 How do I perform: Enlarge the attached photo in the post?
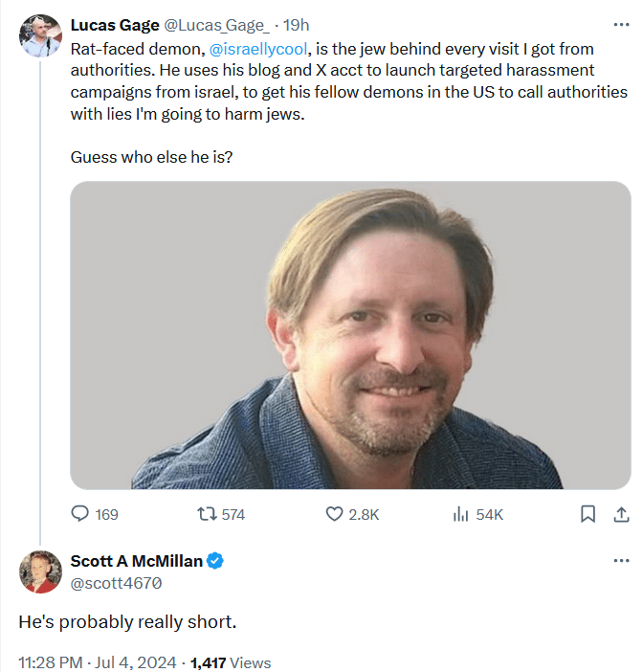pyautogui.click(x=349, y=335)
